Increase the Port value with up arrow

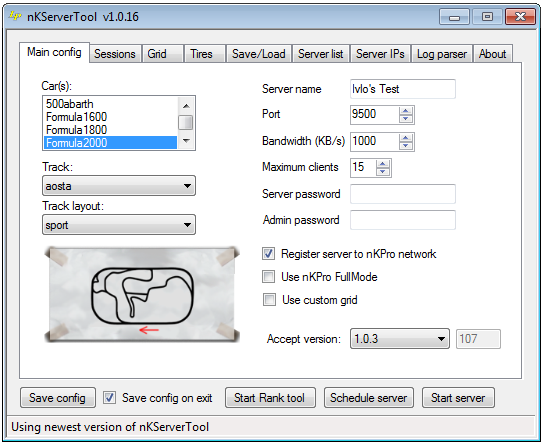point(406,111)
